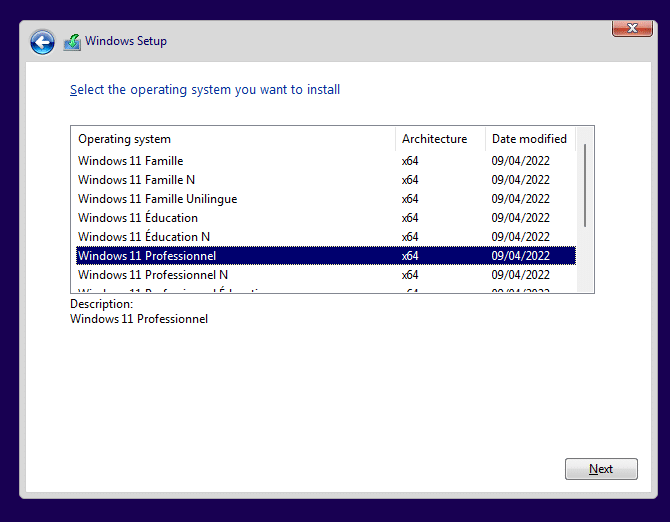This screenshot has height=522, width=670.
Task: Click the scrollbar track below the thumb
Action: pyautogui.click(x=585, y=260)
